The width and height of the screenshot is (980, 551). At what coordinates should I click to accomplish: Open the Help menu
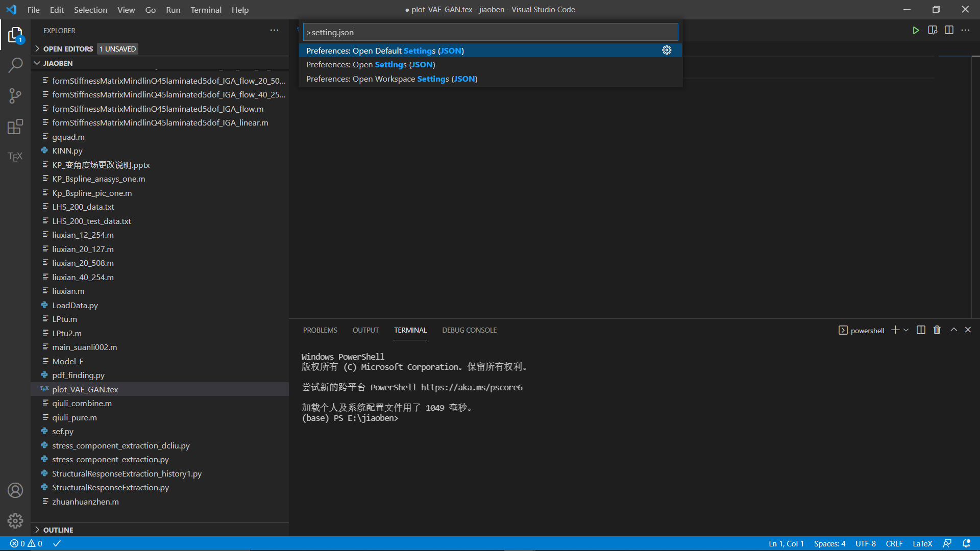[240, 10]
